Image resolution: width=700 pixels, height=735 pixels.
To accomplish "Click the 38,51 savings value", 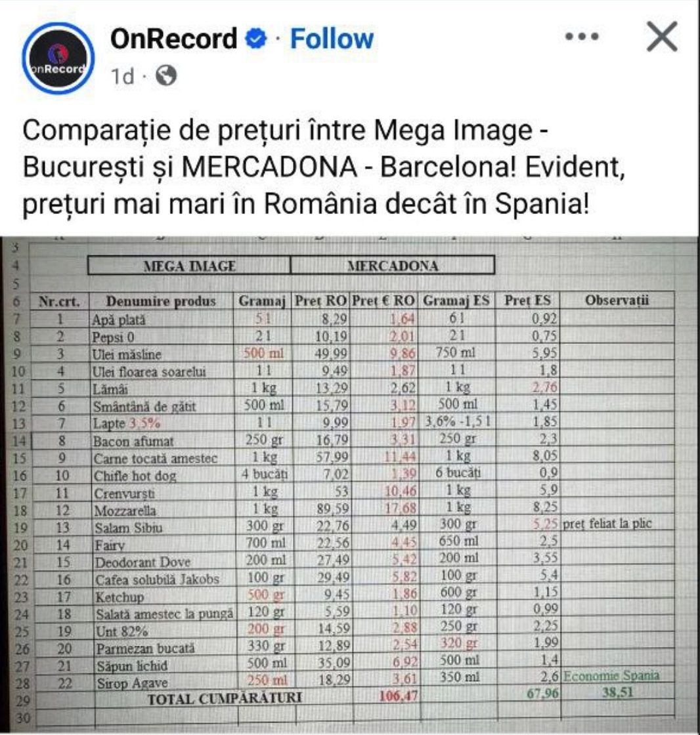I will pyautogui.click(x=617, y=692).
